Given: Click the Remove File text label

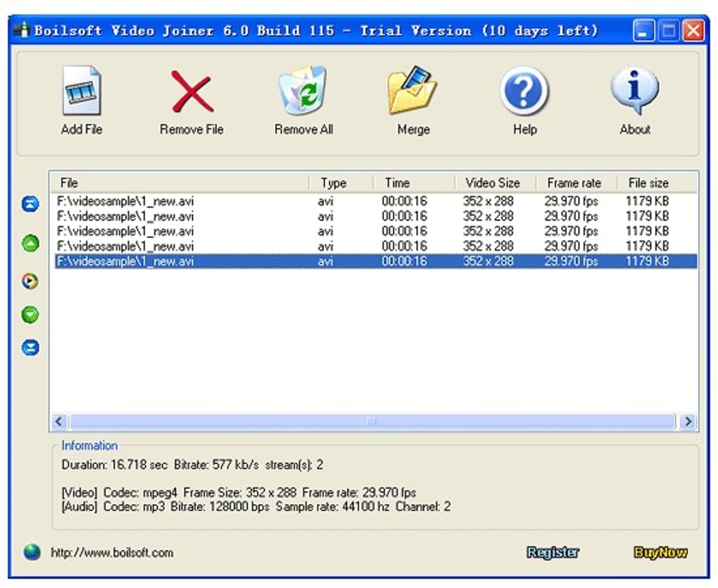Looking at the screenshot, I should (x=191, y=130).
